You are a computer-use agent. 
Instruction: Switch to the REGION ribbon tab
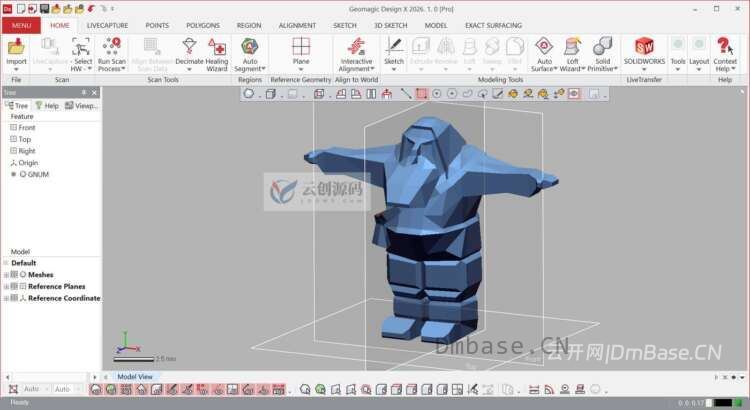pyautogui.click(x=249, y=25)
